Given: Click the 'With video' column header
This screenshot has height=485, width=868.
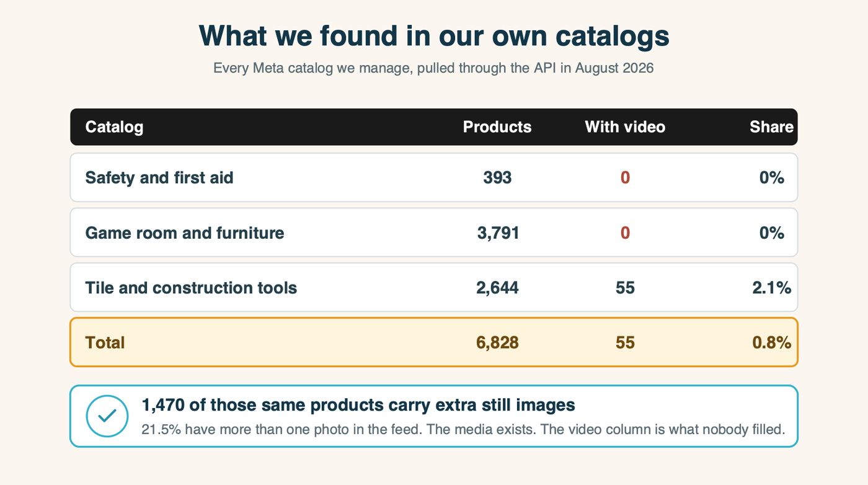Looking at the screenshot, I should coord(625,127).
